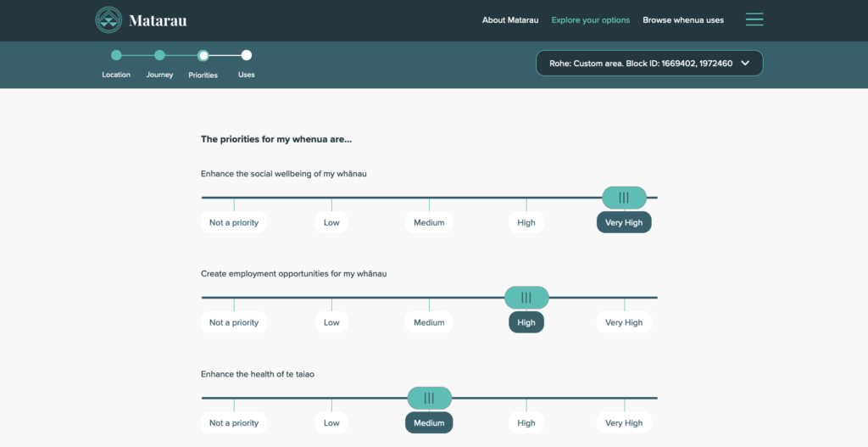Set te taiao health to High
This screenshot has height=447, width=868.
pos(526,422)
